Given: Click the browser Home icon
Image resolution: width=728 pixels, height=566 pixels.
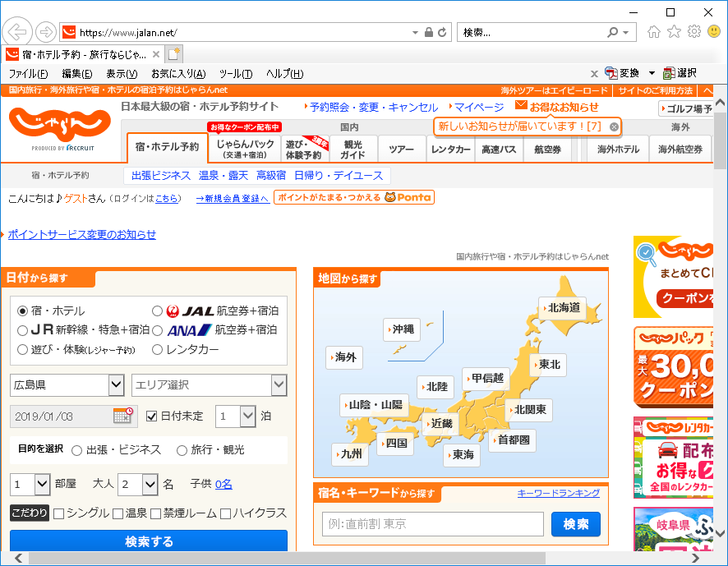Looking at the screenshot, I should point(652,31).
